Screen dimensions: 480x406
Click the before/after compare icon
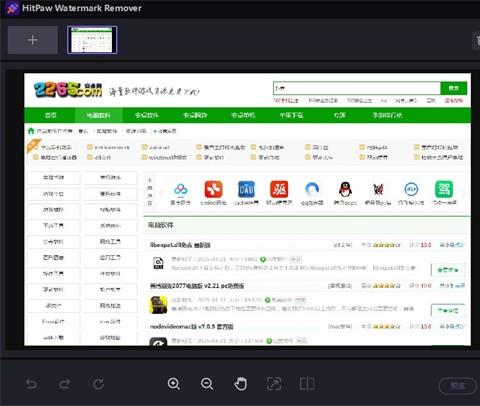click(x=307, y=384)
